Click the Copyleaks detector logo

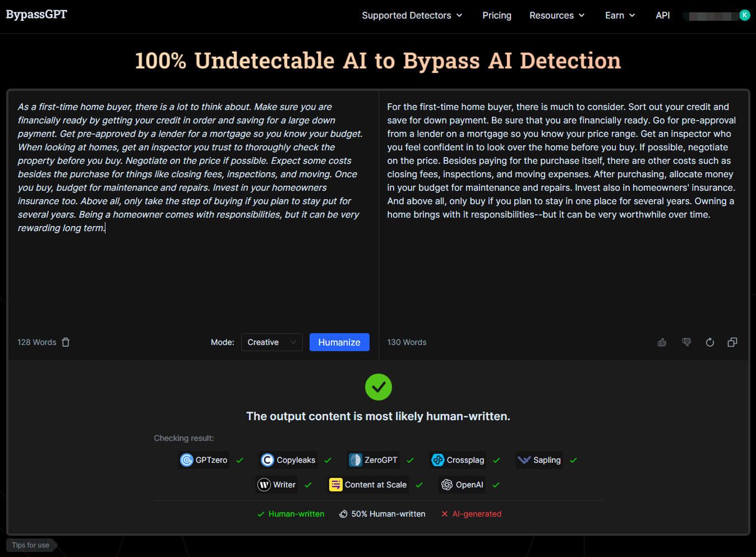[x=268, y=460]
